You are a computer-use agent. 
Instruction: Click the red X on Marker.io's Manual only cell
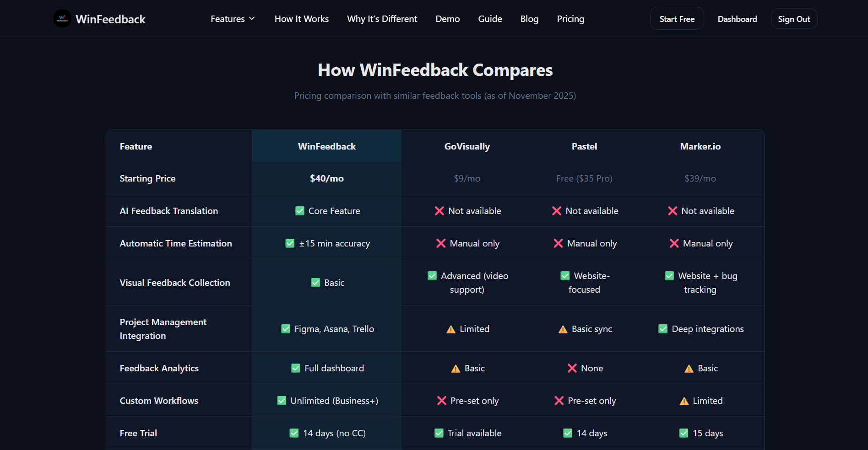click(x=673, y=243)
